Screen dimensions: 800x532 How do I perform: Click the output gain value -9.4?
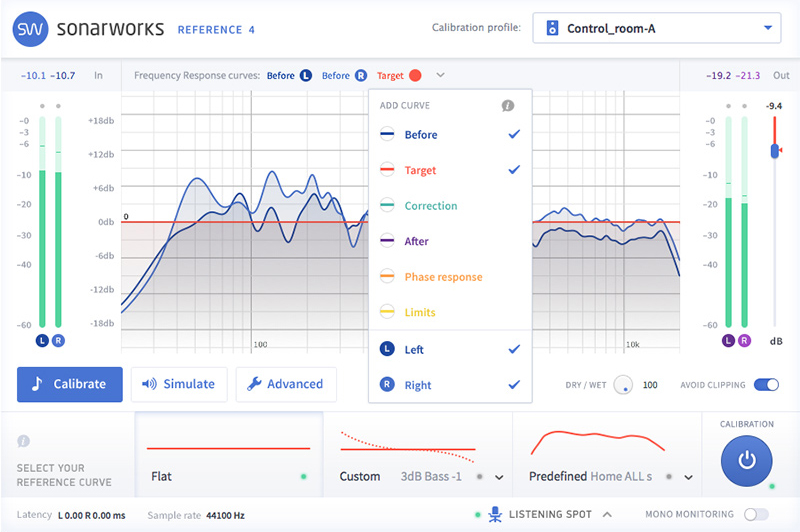(774, 106)
